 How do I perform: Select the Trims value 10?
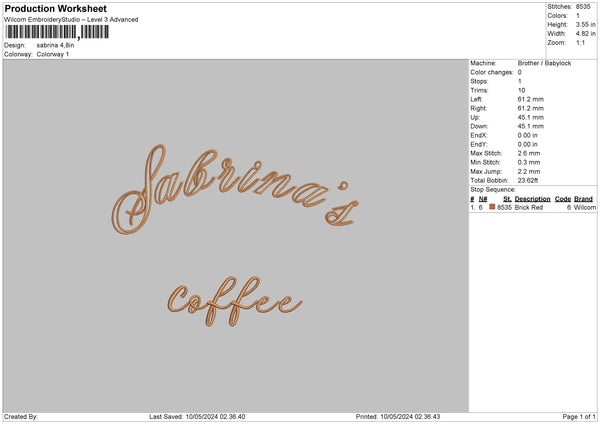(521, 90)
